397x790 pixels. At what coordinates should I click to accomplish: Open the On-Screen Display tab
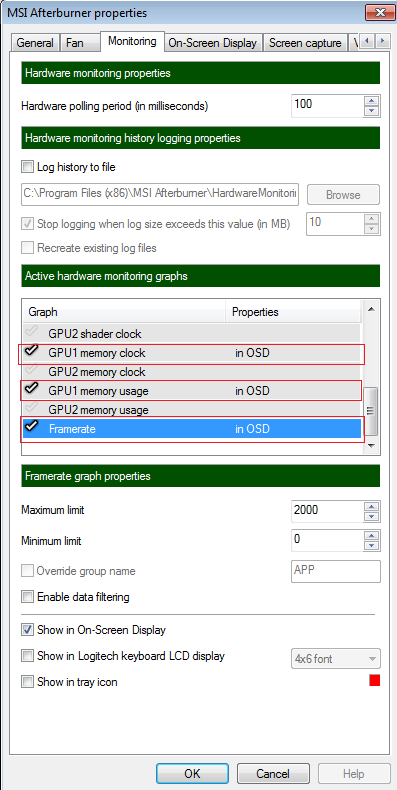click(x=212, y=43)
